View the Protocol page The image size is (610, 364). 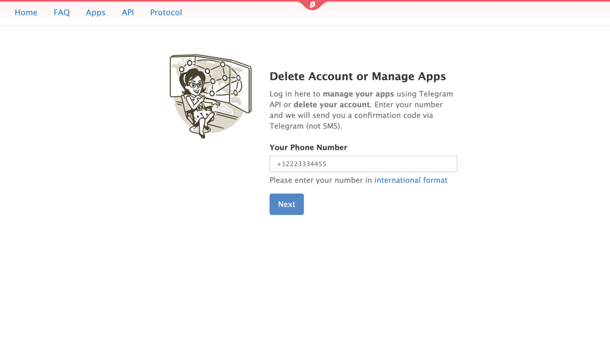pyautogui.click(x=166, y=13)
